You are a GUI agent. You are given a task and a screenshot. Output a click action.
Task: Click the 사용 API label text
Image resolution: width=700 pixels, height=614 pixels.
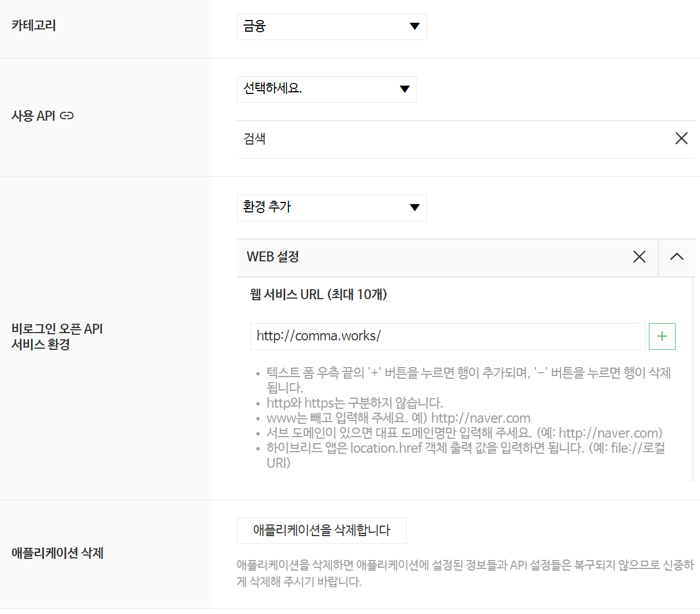point(33,116)
